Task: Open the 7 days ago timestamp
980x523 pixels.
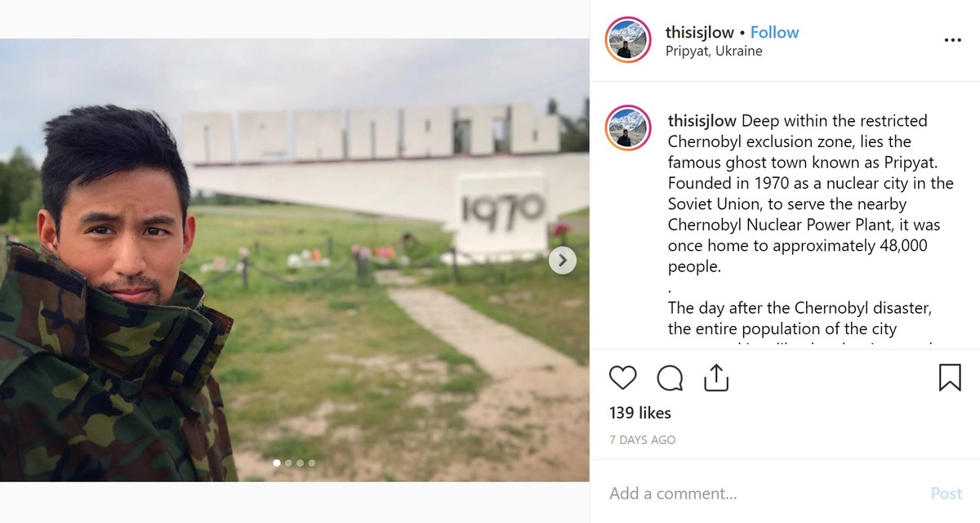Action: (x=643, y=440)
